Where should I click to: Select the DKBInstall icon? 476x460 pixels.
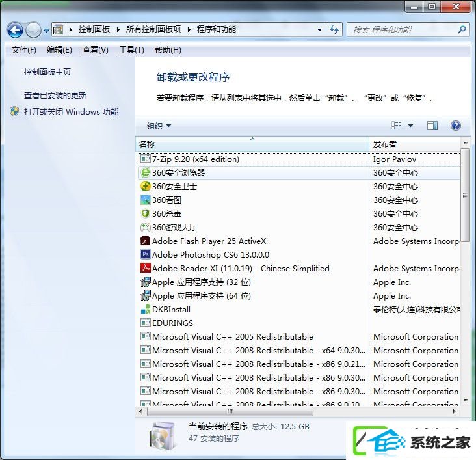click(x=146, y=309)
